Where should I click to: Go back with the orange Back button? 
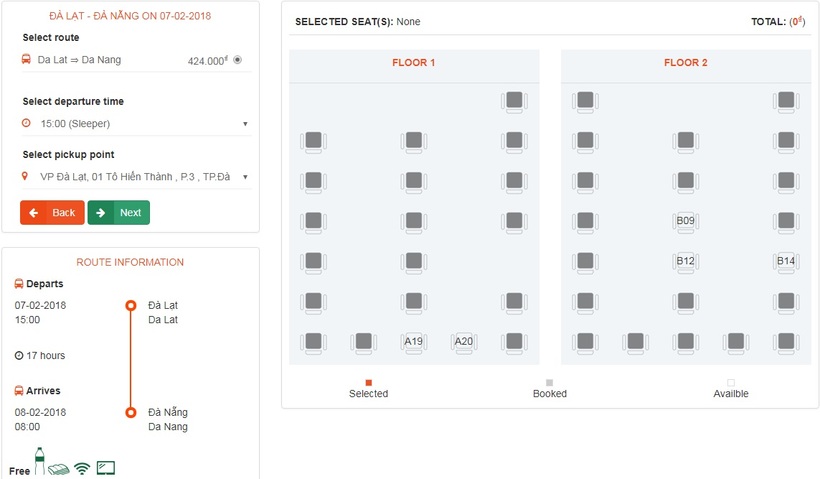click(52, 213)
